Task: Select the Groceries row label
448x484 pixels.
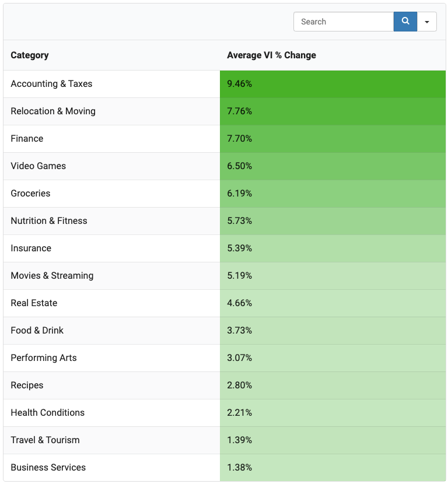Action: point(30,194)
